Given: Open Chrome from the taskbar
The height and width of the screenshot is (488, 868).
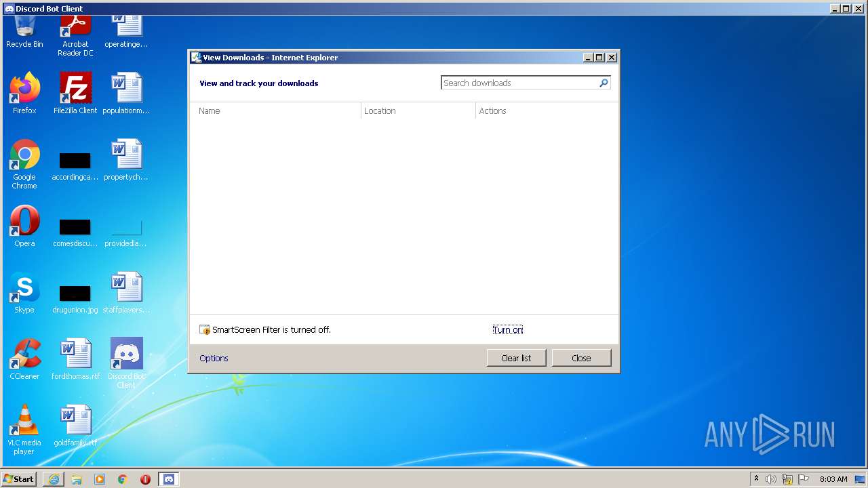Looking at the screenshot, I should (123, 479).
